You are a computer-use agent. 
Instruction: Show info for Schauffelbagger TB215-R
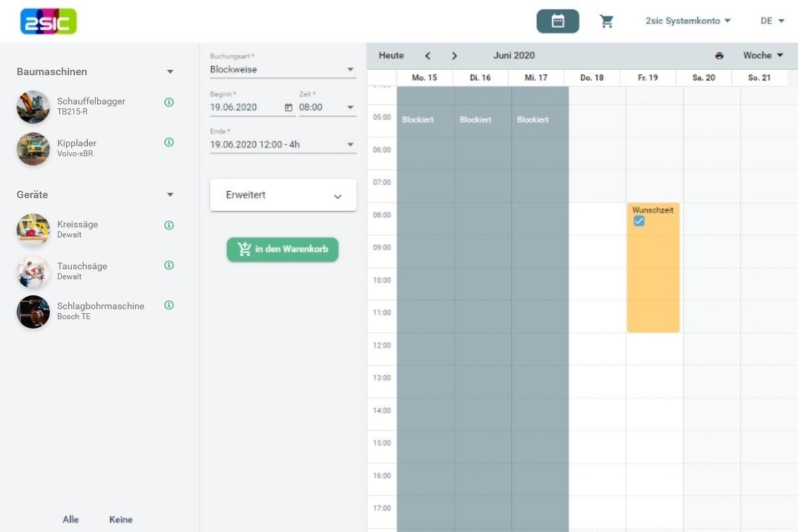(x=169, y=102)
